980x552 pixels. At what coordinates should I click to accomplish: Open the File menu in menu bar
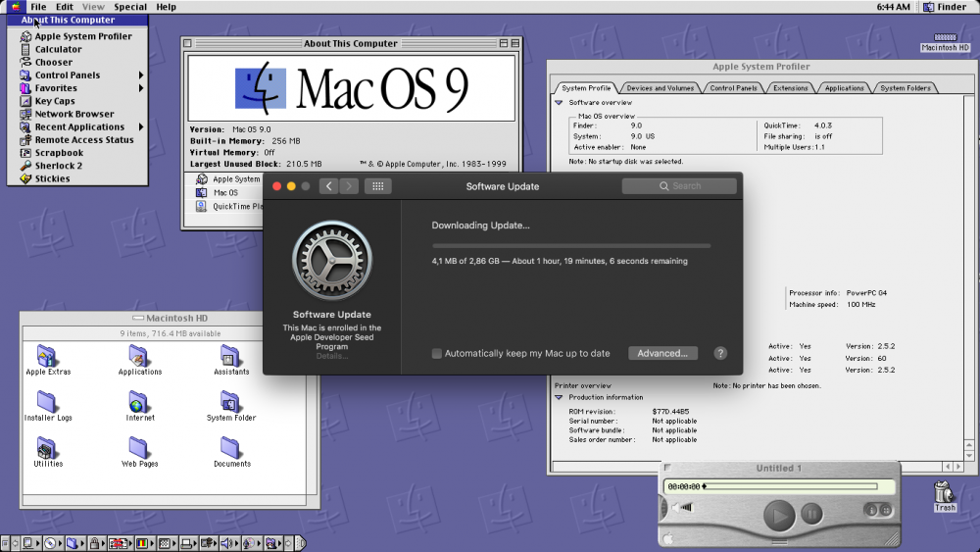38,7
